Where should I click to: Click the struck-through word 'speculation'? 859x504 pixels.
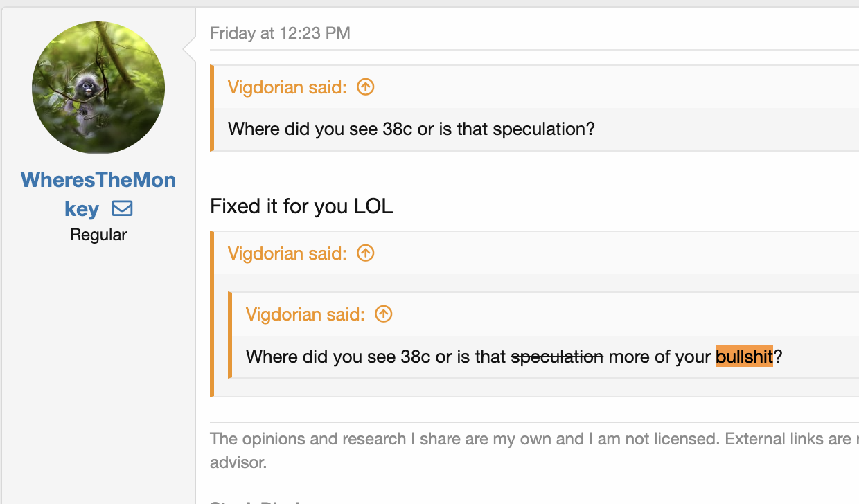(x=557, y=357)
